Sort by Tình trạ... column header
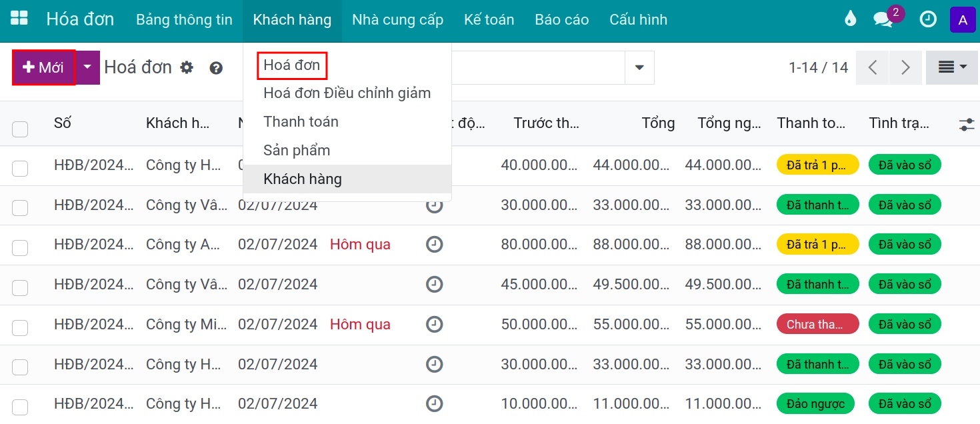This screenshot has width=980, height=424. click(899, 123)
